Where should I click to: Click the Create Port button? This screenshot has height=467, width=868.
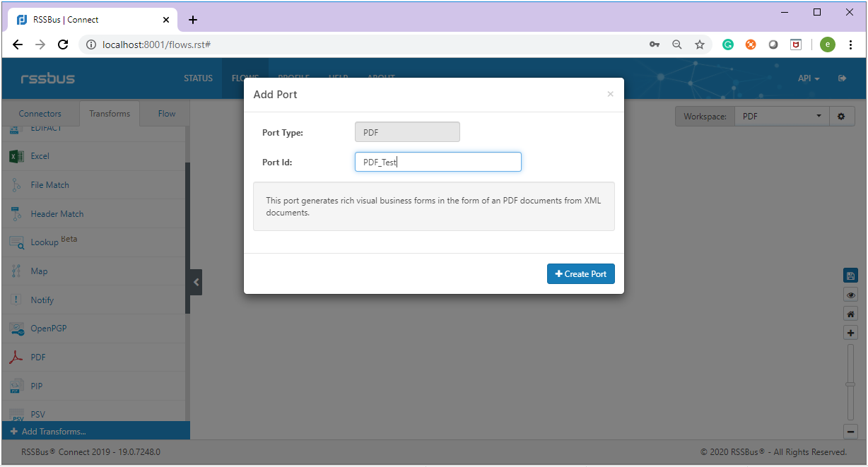pos(580,274)
